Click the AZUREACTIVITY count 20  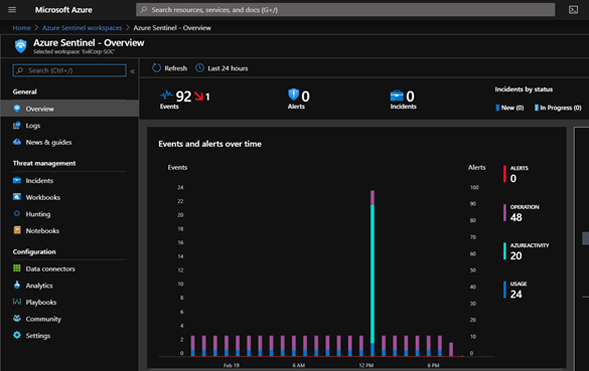pos(516,256)
